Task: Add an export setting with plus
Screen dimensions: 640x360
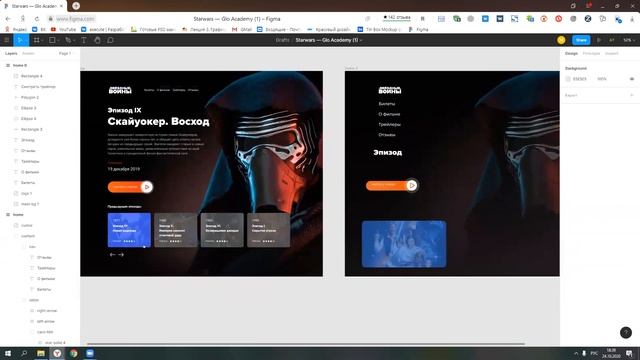Action: point(632,95)
